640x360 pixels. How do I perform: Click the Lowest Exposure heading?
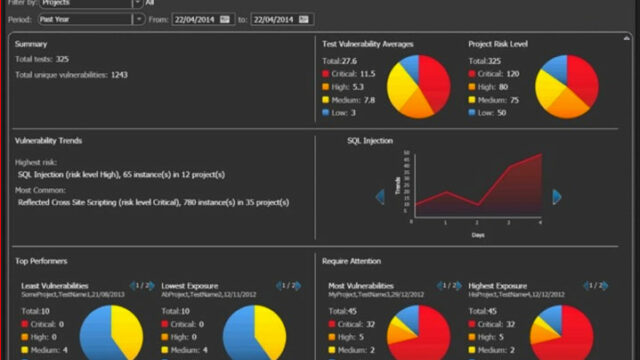click(190, 286)
